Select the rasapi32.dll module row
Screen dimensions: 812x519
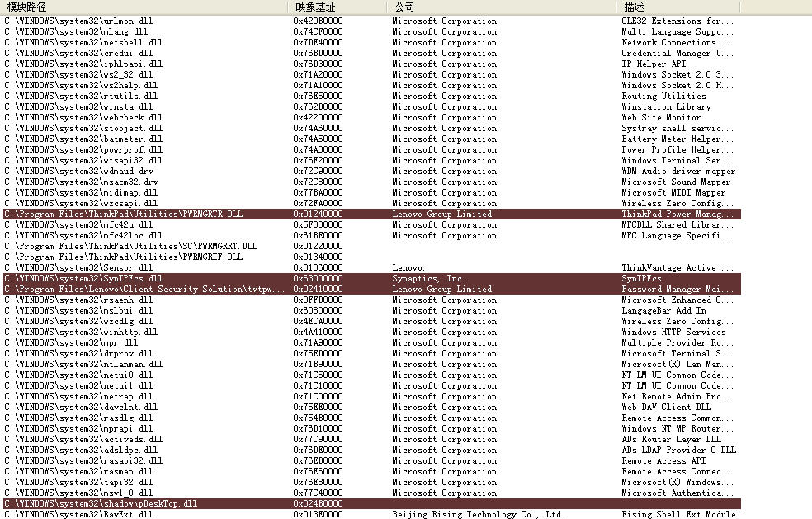coord(372,460)
